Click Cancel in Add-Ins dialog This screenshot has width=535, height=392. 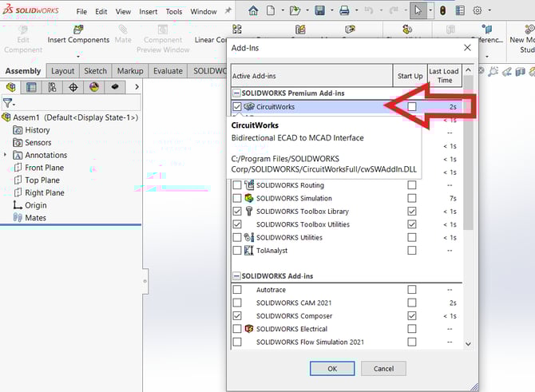pyautogui.click(x=383, y=369)
